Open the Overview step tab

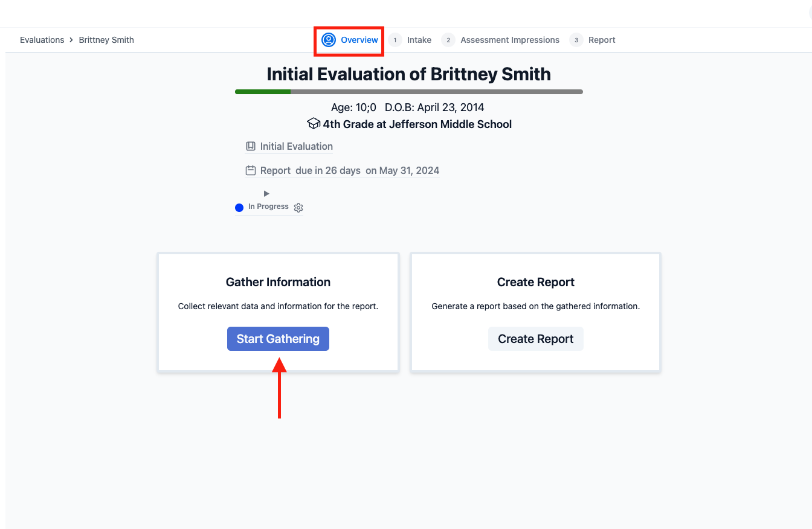(x=349, y=40)
